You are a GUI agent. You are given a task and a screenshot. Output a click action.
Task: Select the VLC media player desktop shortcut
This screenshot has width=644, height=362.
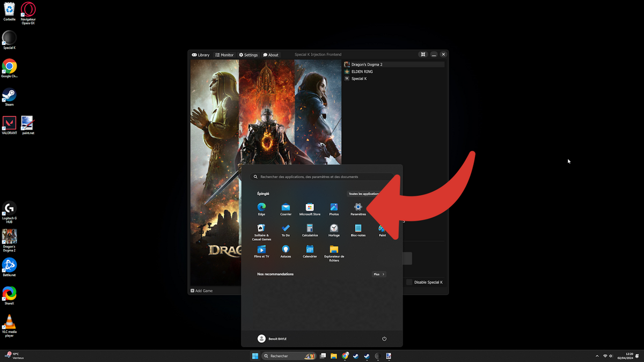coord(10,326)
